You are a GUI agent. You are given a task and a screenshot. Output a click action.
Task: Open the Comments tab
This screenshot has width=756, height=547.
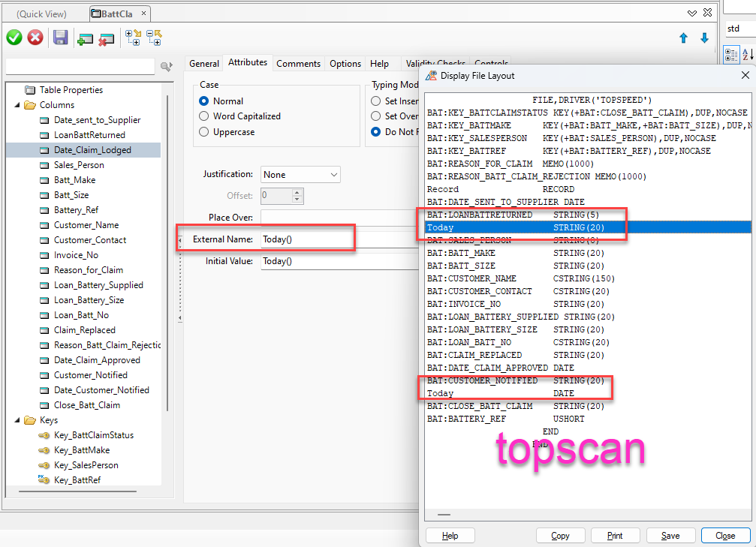(298, 64)
